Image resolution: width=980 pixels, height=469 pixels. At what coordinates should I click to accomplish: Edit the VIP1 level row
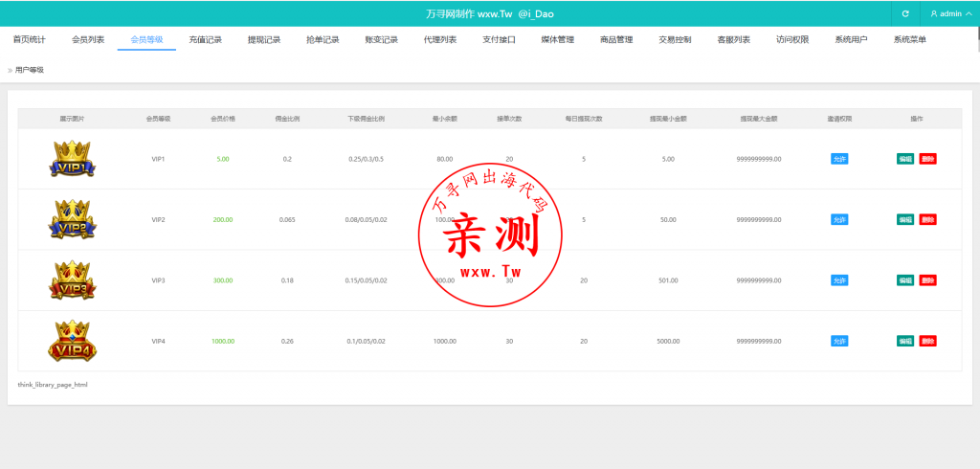point(905,159)
